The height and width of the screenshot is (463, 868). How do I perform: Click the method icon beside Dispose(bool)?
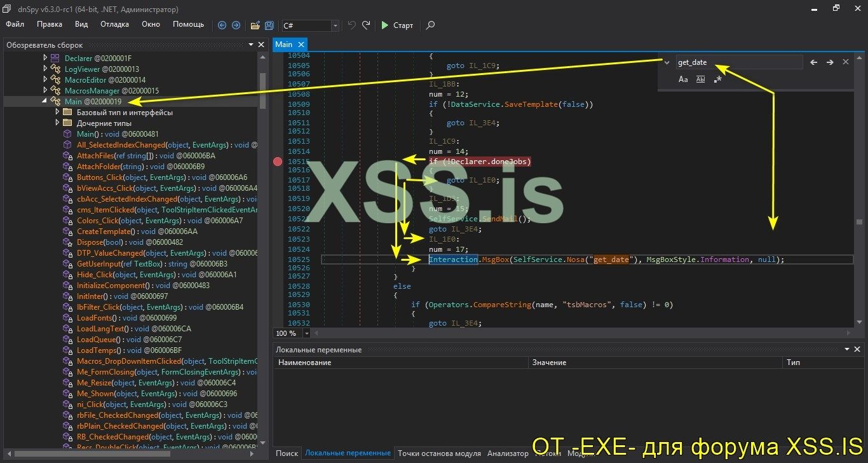[x=67, y=242]
